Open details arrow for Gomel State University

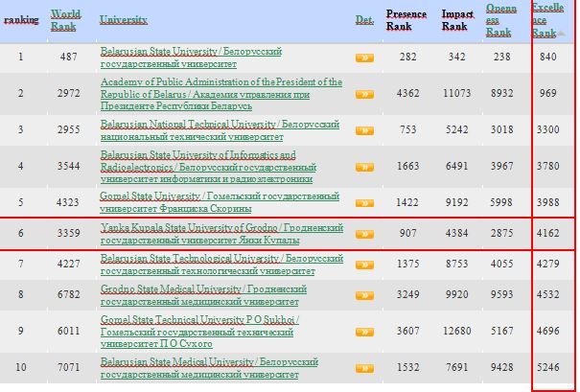point(364,203)
